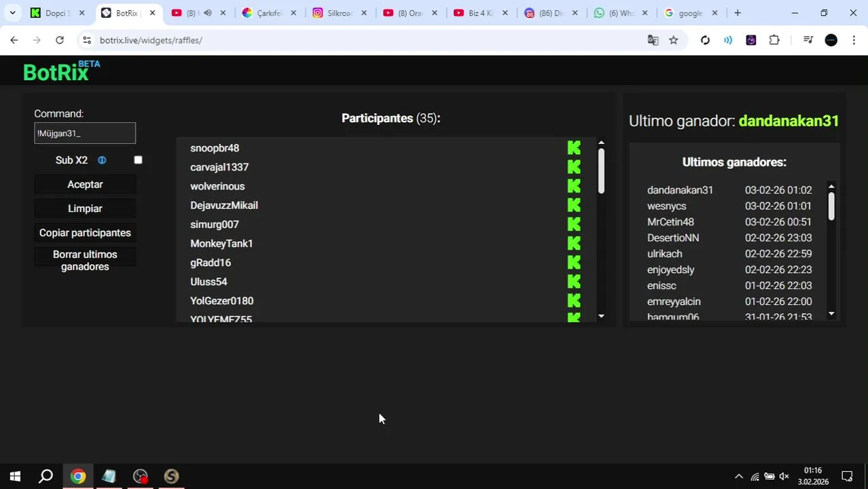Click winner name dandanakan31 in header

(789, 121)
